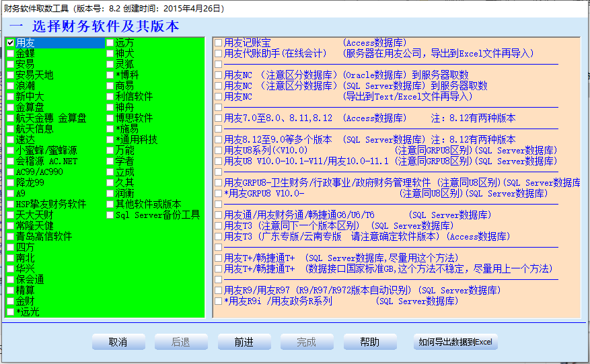Tick the 学者 checkbox
Image resolution: width=590 pixels, height=364 pixels.
click(110, 161)
